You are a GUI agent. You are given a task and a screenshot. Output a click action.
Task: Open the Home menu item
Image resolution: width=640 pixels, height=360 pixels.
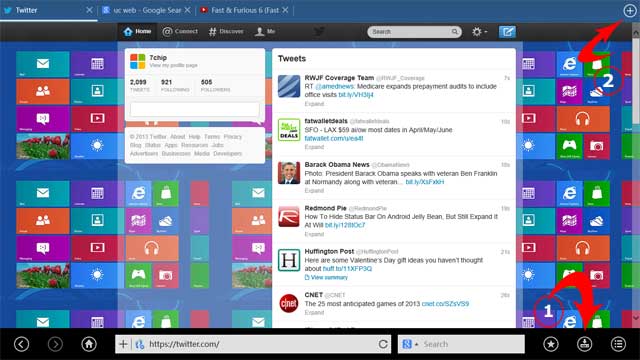137,31
